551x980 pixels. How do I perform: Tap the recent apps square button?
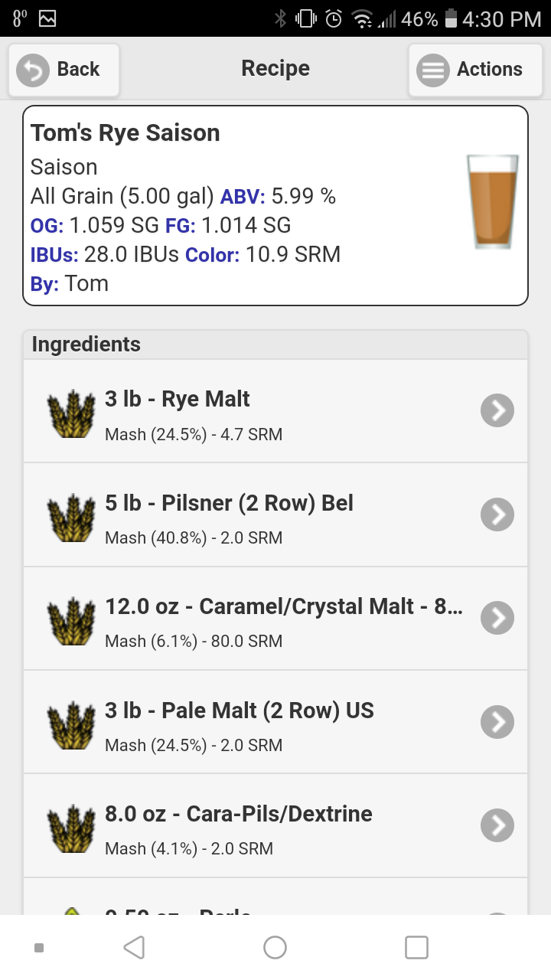416,948
